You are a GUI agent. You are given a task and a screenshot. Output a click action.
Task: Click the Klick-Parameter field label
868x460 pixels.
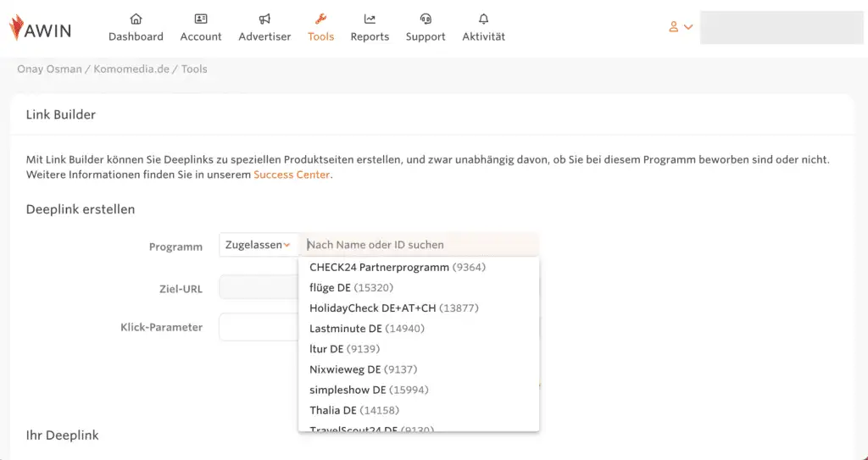click(x=162, y=327)
